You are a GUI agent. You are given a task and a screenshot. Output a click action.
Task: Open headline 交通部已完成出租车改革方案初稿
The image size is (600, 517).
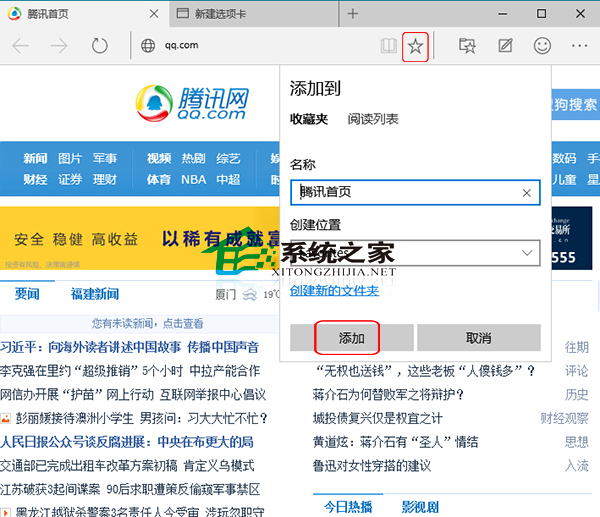click(127, 466)
